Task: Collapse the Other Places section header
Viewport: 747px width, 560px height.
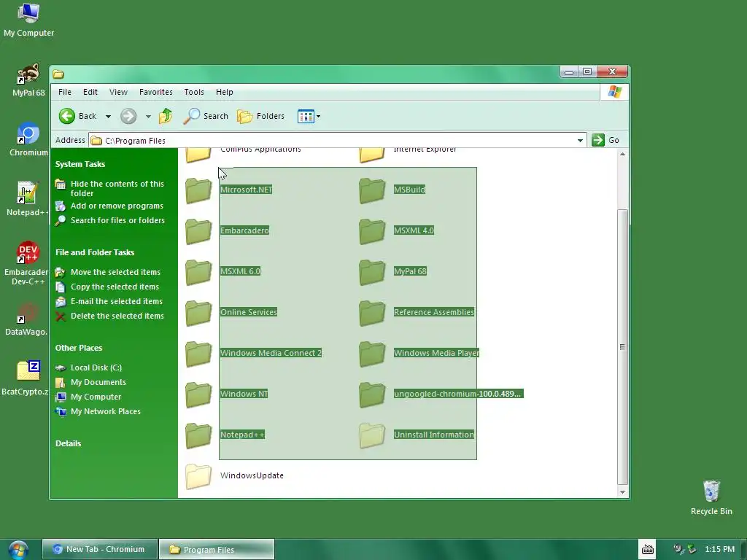Action: click(79, 348)
